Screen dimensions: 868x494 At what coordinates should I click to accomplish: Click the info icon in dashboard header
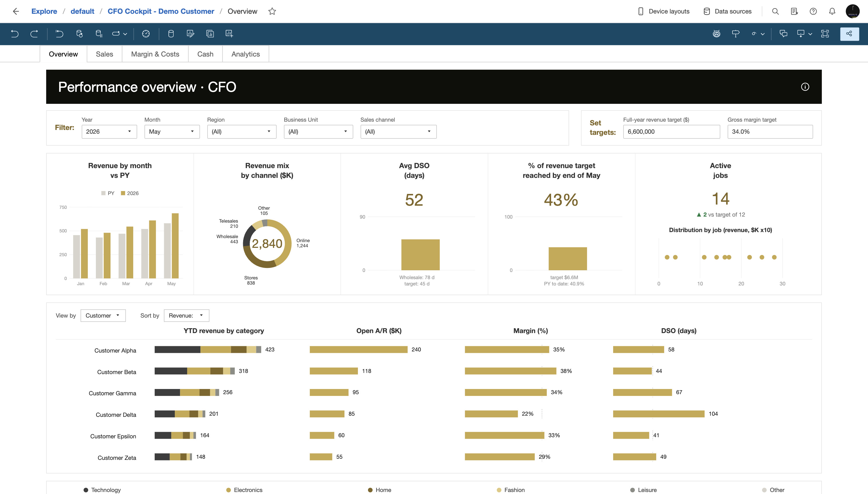805,87
